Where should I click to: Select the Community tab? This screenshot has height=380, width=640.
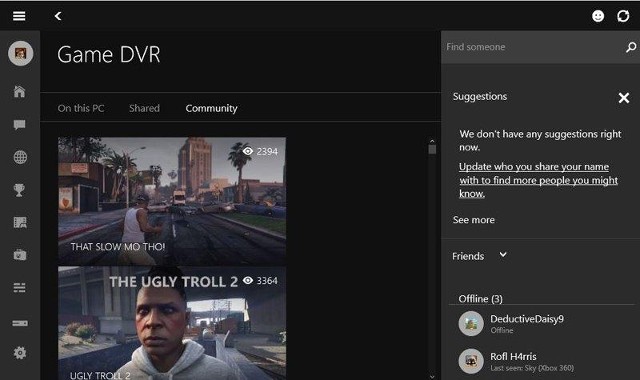[211, 108]
